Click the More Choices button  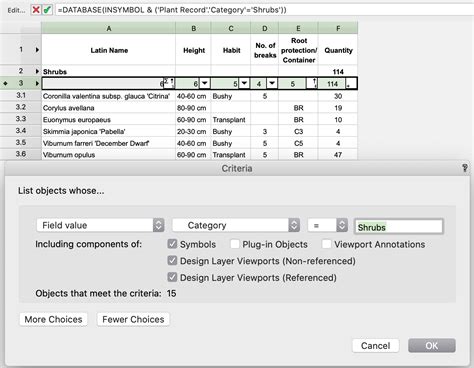53,319
